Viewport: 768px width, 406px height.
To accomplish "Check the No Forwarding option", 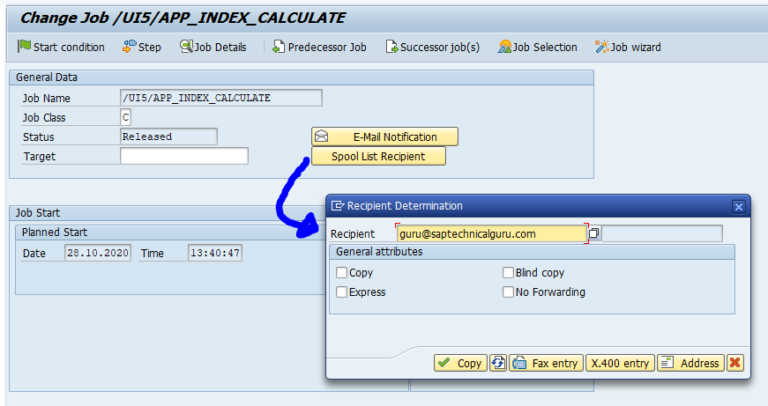I will [x=508, y=292].
